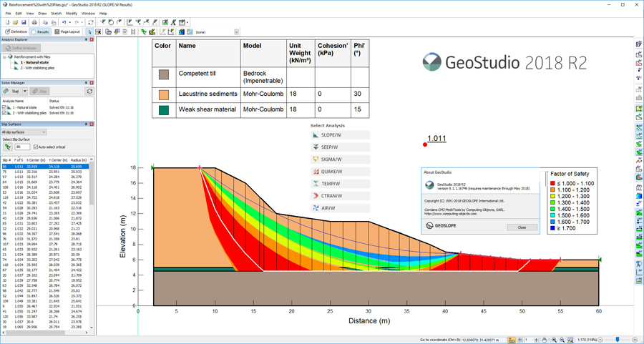The image size is (644, 344).
Task: Click the zoom slider minus button
Action: click(x=600, y=340)
